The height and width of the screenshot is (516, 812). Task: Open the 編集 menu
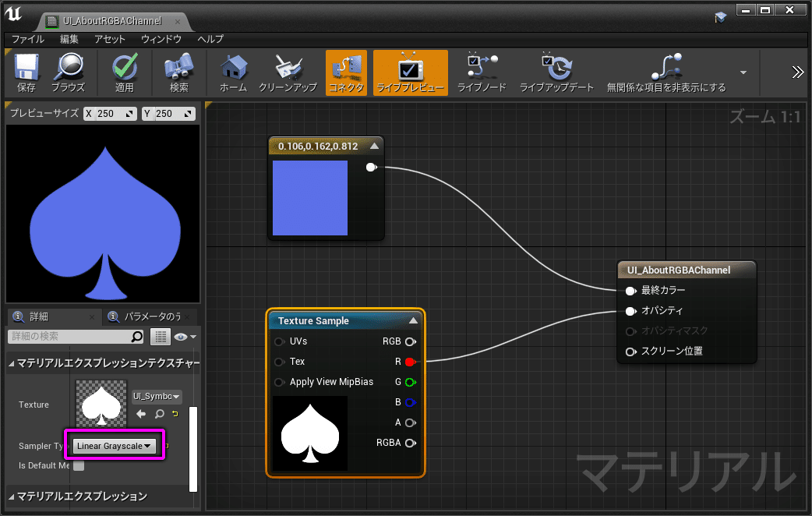69,40
